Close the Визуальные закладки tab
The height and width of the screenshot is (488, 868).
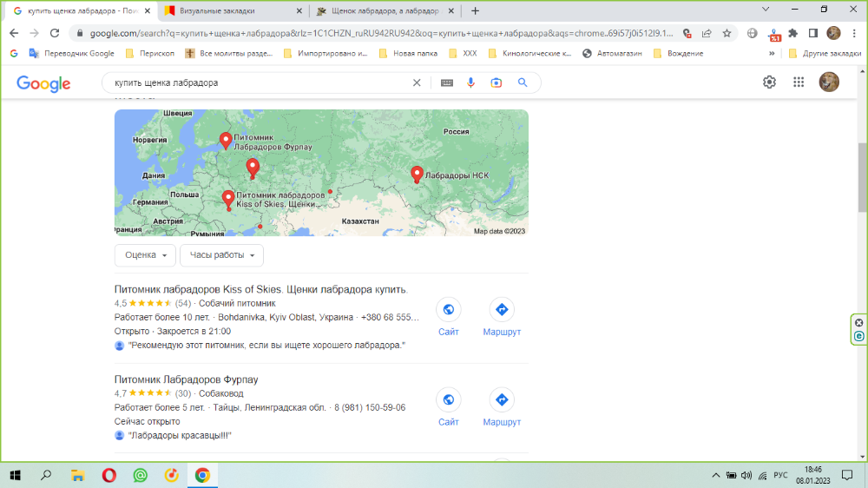click(299, 11)
